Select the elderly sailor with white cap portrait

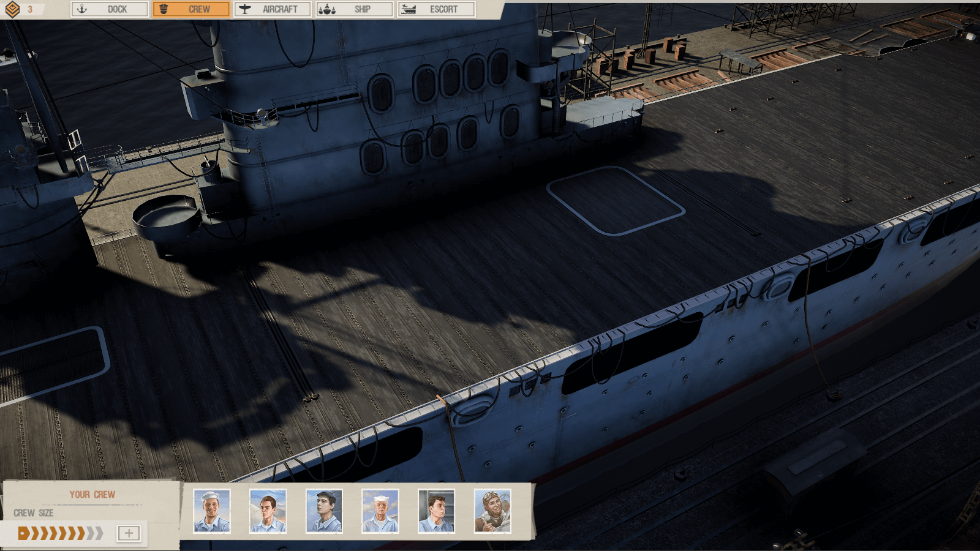click(380, 511)
